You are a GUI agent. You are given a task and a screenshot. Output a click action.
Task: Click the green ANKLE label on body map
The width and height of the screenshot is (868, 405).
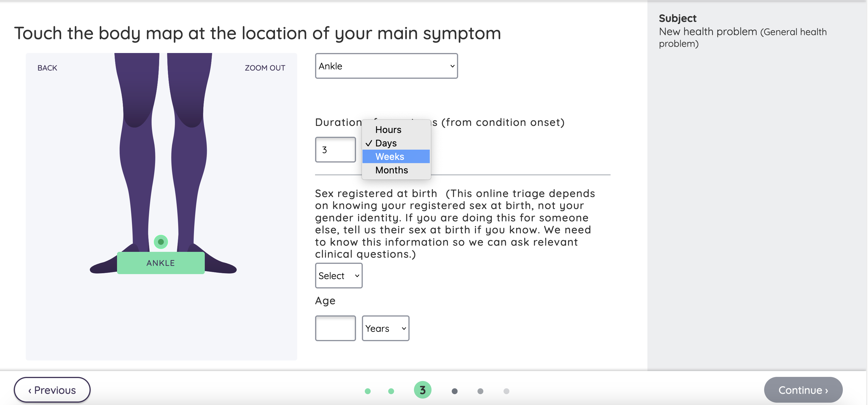[x=161, y=263]
